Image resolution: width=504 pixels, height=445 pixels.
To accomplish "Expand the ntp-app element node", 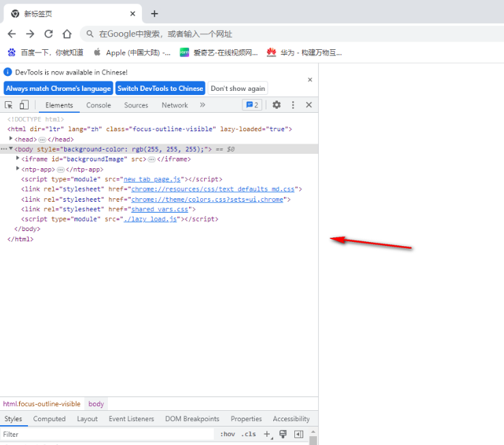I will pos(18,169).
